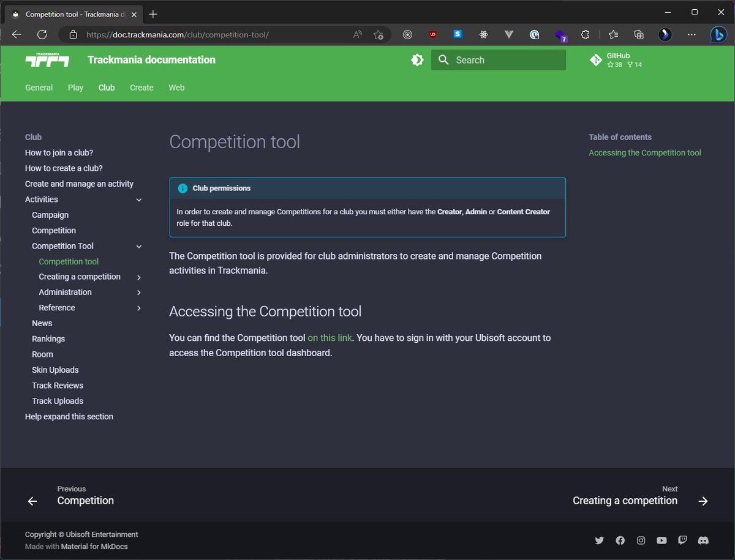Screen dimensions: 735x560
Task: Open the browser profile avatar
Action: [665, 35]
